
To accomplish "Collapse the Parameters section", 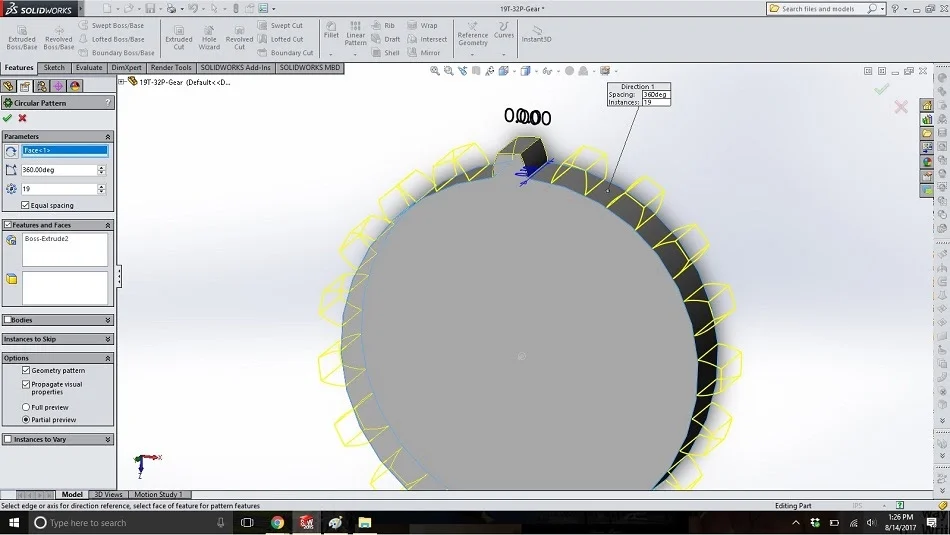I will 108,137.
